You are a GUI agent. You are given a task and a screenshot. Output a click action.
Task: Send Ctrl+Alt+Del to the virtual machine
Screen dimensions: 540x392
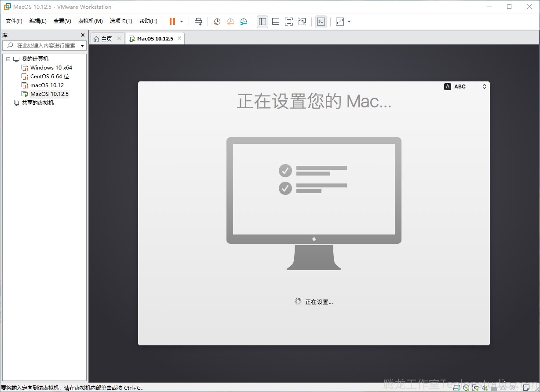[198, 22]
